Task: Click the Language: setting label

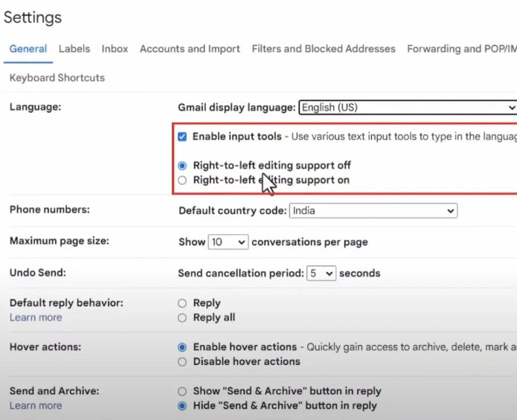Action: [x=35, y=107]
